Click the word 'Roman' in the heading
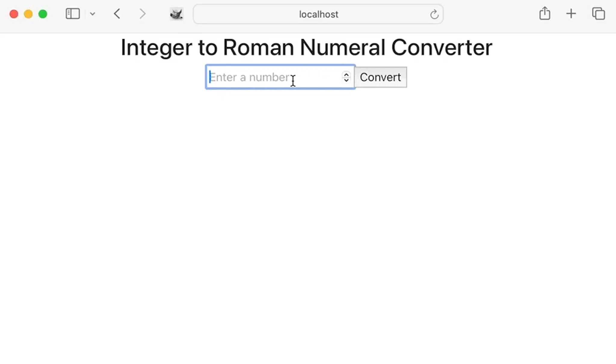This screenshot has width=616, height=364. pyautogui.click(x=258, y=47)
